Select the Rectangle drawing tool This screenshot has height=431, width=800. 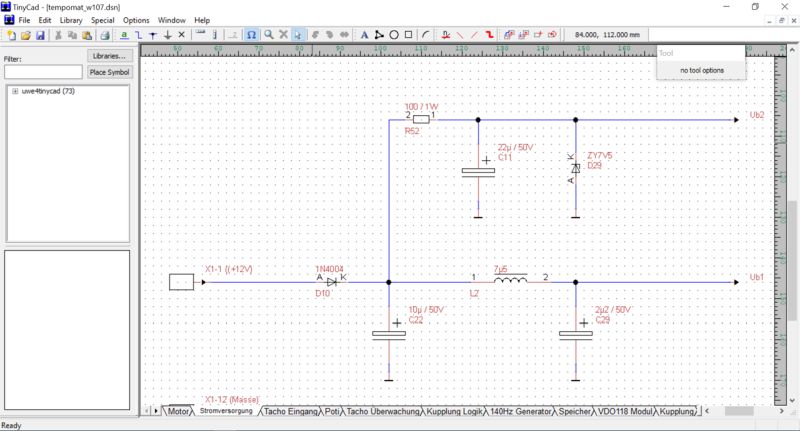point(408,35)
